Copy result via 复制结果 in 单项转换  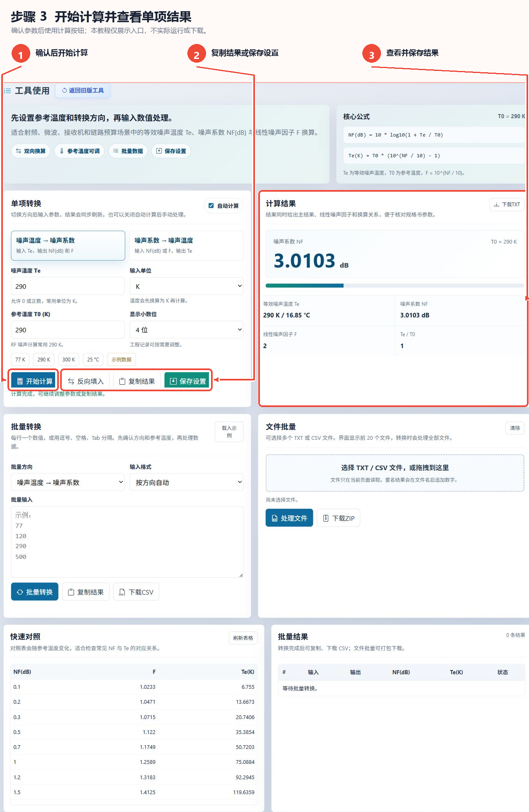coord(137,381)
